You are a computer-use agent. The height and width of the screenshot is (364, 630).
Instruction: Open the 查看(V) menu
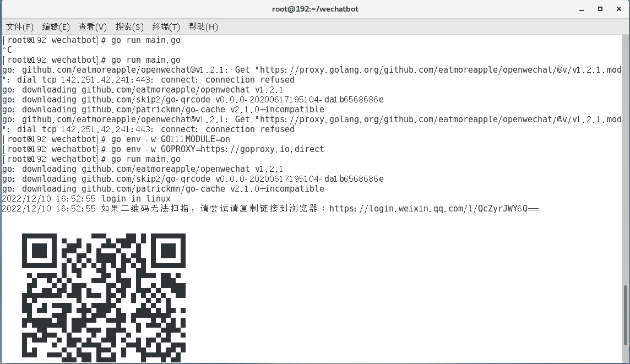click(x=93, y=26)
